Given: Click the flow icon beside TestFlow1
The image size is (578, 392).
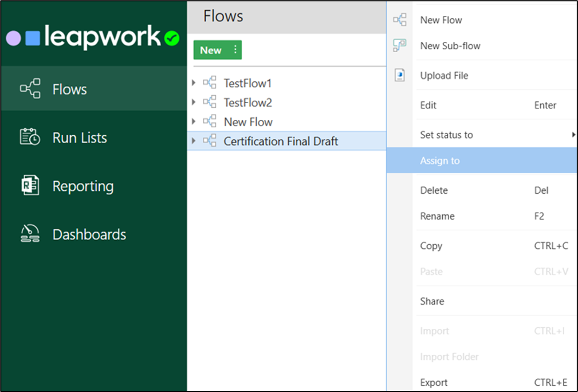Looking at the screenshot, I should pyautogui.click(x=209, y=83).
